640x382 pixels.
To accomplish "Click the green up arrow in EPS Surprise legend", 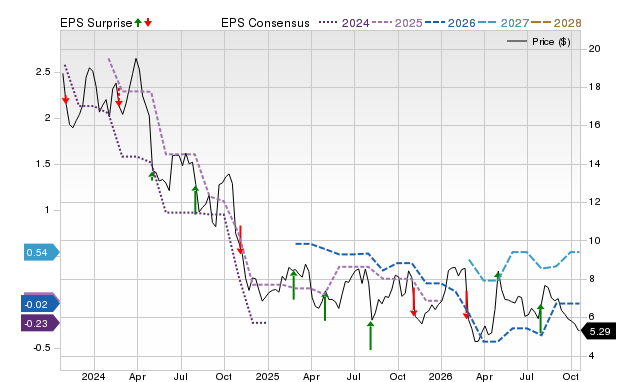I will pyautogui.click(x=138, y=22).
